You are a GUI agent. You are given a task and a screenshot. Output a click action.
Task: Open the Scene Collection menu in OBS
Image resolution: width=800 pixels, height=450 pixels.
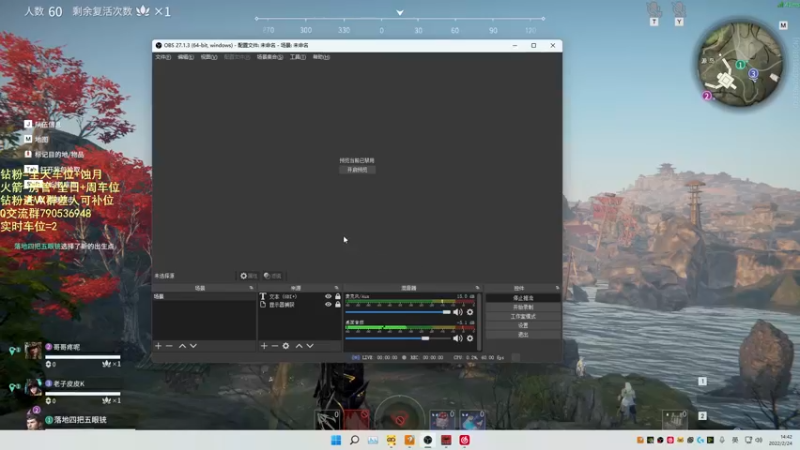(x=270, y=57)
